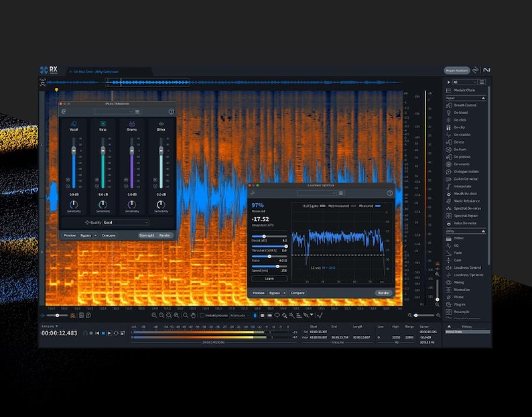Mute the Bass stem
Image resolution: width=532 pixels, height=417 pixels.
point(97,180)
